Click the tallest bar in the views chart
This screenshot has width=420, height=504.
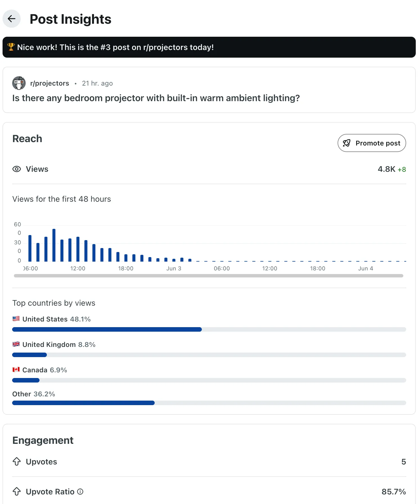[54, 245]
